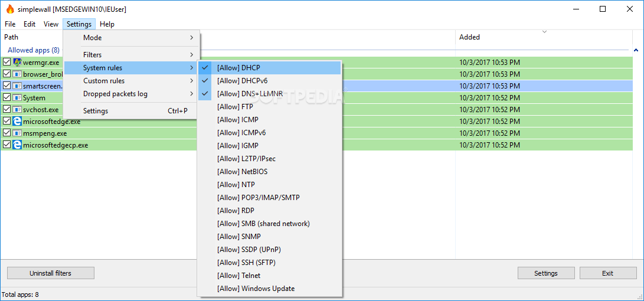644x301 pixels.
Task: Click the microsoftedge.exe Edge icon
Action: point(17,122)
